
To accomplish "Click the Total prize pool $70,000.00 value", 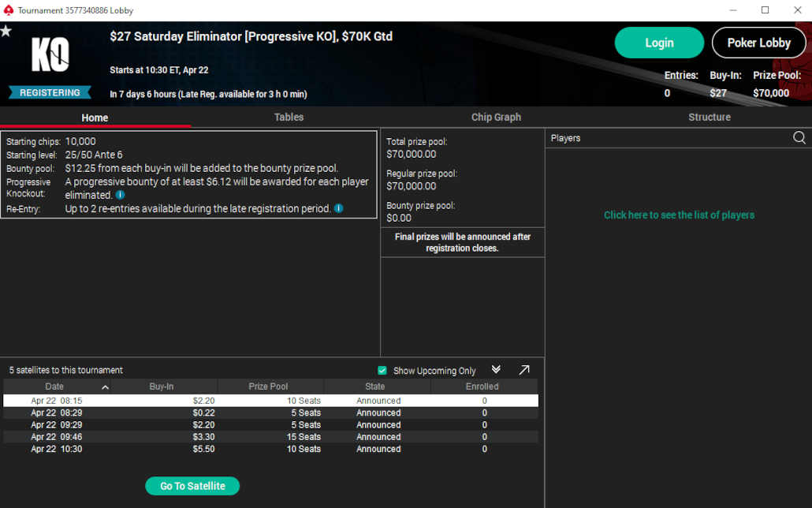I will (412, 154).
